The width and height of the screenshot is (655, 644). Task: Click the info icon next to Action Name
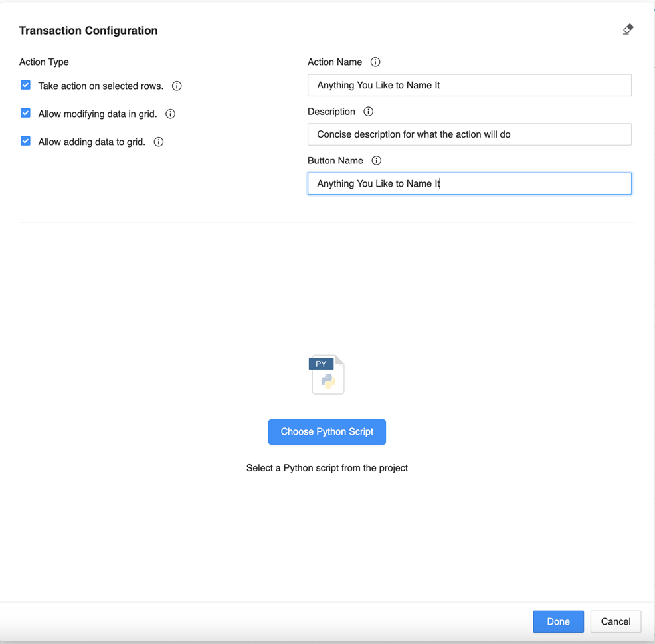(375, 62)
